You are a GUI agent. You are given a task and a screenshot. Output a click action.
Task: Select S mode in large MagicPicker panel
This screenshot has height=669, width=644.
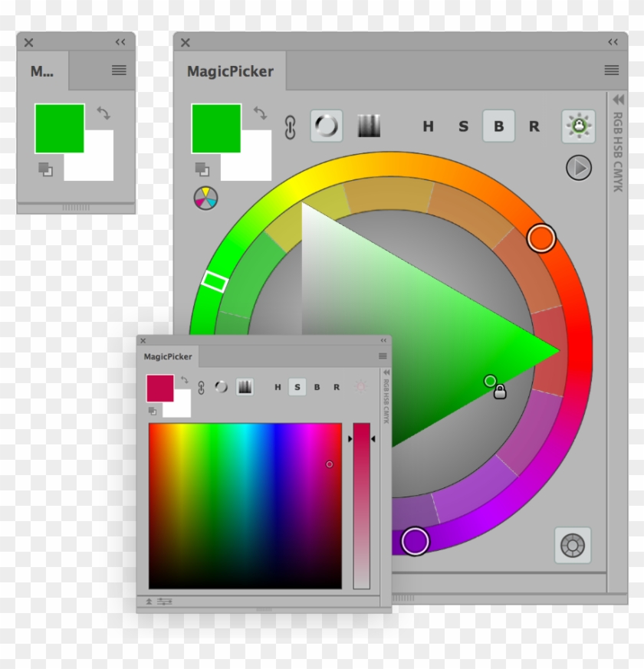pos(464,126)
